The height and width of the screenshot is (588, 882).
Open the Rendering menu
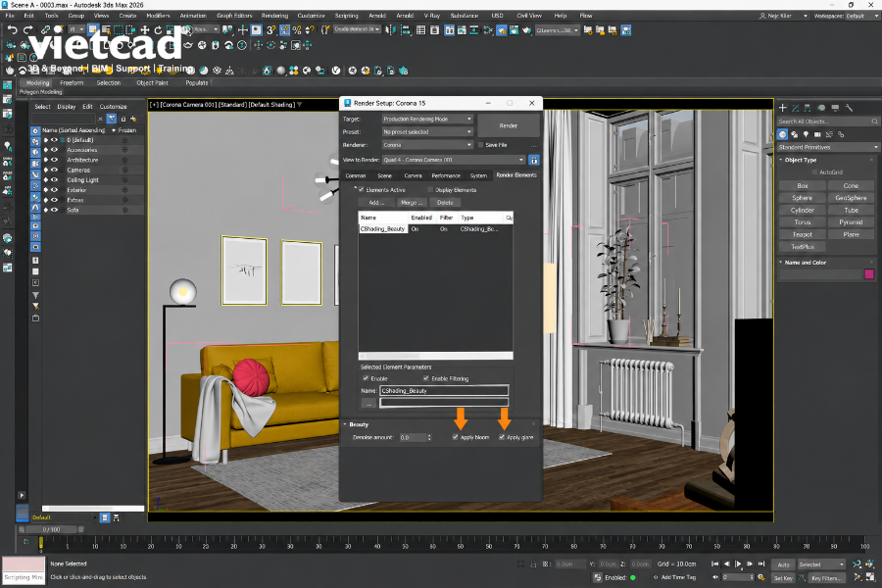[x=274, y=16]
